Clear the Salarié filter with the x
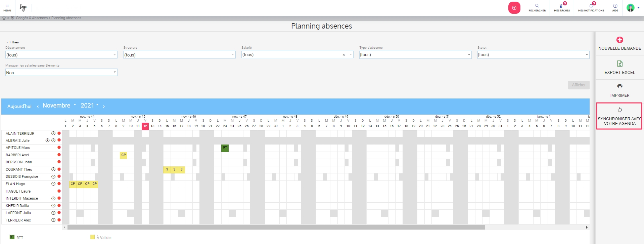This screenshot has height=244, width=644. (343, 55)
